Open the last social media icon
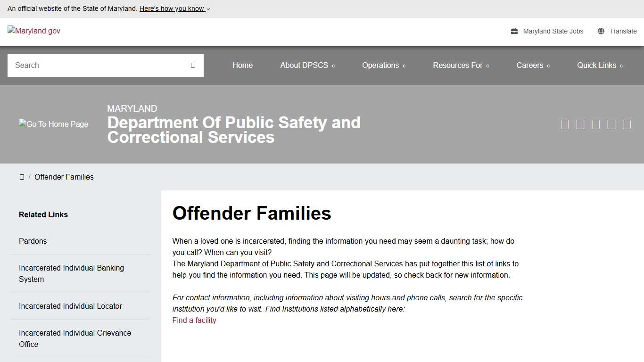 pyautogui.click(x=627, y=124)
